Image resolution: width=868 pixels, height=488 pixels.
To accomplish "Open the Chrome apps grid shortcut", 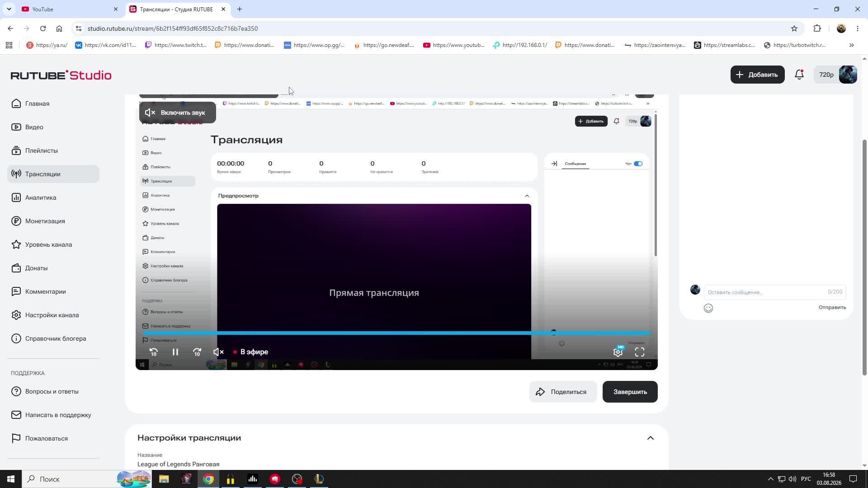I will click(9, 45).
